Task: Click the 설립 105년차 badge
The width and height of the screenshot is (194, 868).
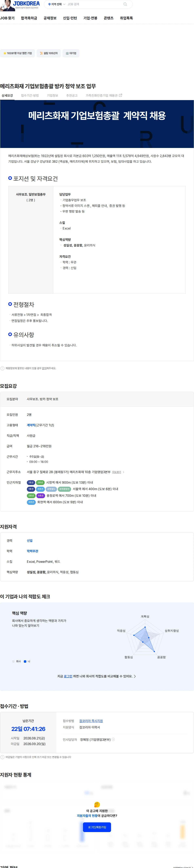Action: pos(48,53)
